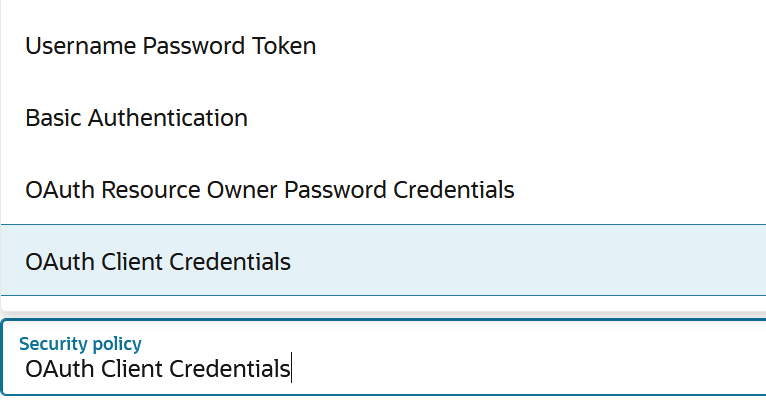Select the Username Password Token option

click(171, 46)
